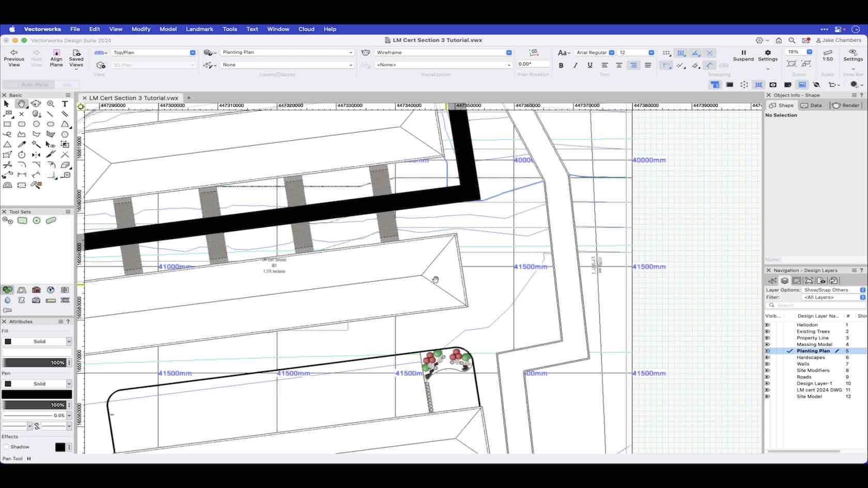
Task: Open the font size 12 dropdown
Action: click(x=636, y=52)
